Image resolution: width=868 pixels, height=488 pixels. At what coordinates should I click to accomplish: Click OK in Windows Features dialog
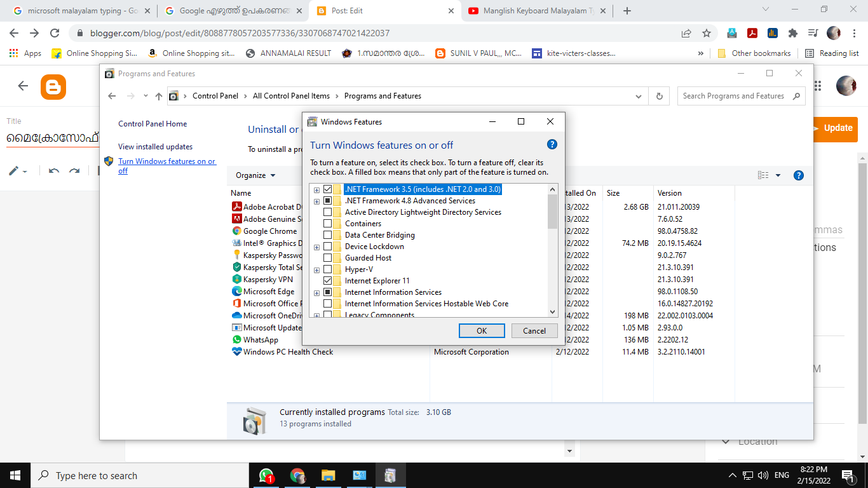(482, 330)
